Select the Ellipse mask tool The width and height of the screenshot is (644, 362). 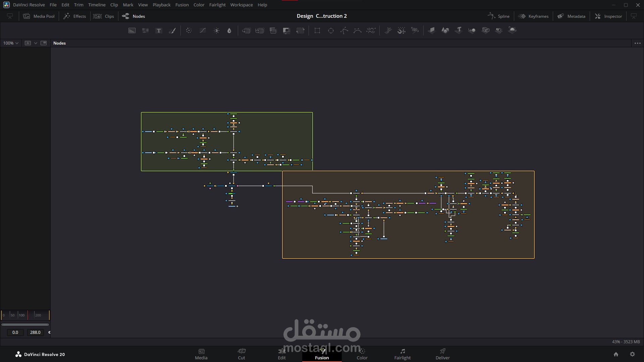click(331, 31)
